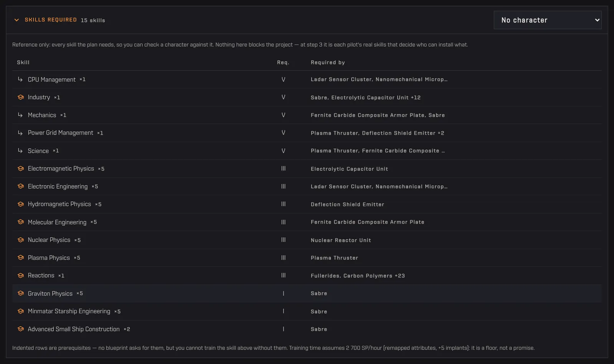Click the skill icon beside Plasma Physics

click(21, 258)
